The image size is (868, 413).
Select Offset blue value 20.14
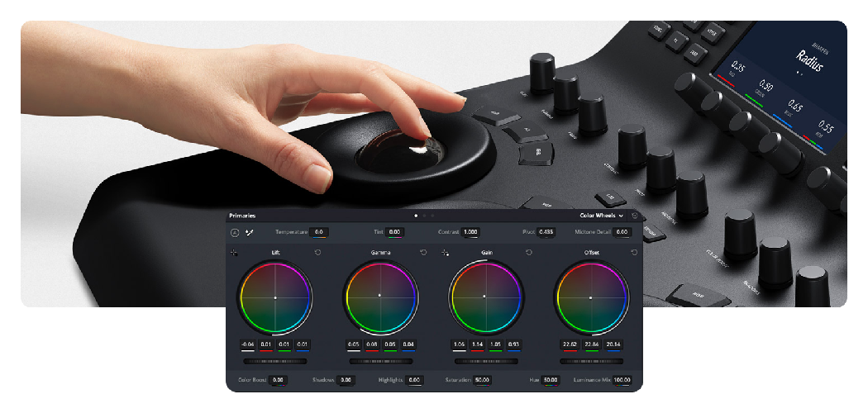point(613,345)
